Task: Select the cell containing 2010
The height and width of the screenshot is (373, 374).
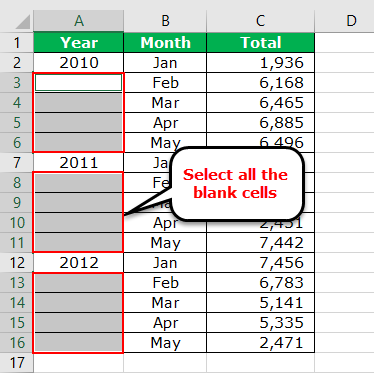Action: [x=79, y=63]
